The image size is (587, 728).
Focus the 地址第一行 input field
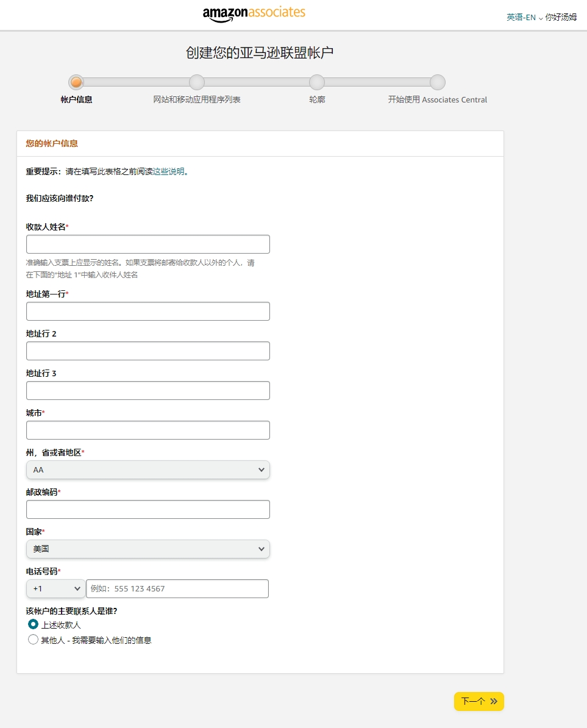coord(148,311)
